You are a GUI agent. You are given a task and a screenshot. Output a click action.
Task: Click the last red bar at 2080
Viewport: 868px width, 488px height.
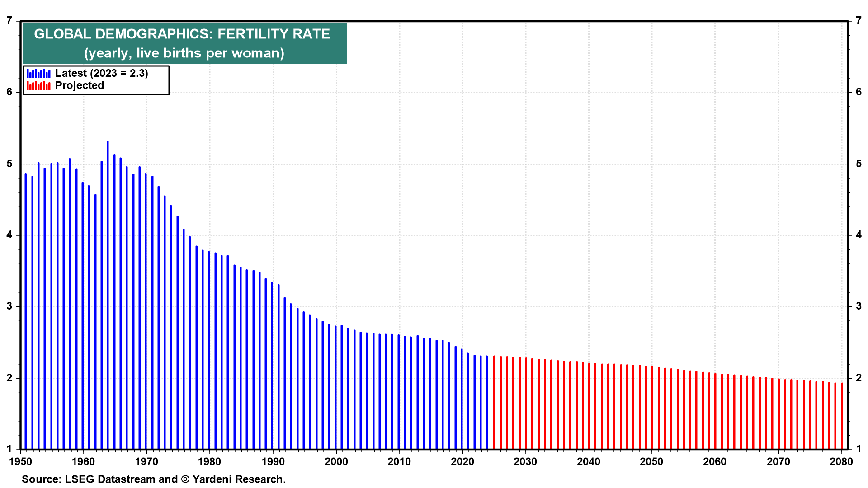tap(842, 416)
